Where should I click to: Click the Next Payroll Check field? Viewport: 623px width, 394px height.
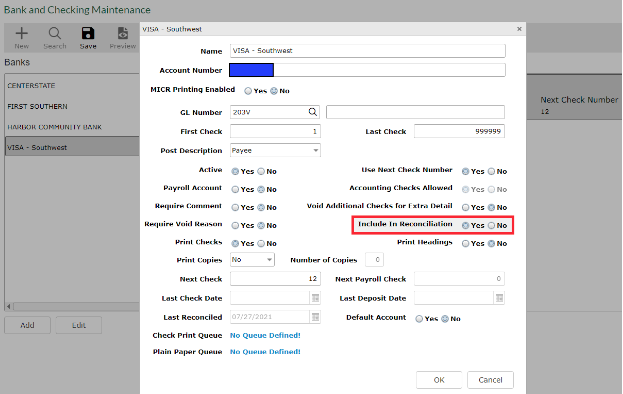[459, 279]
